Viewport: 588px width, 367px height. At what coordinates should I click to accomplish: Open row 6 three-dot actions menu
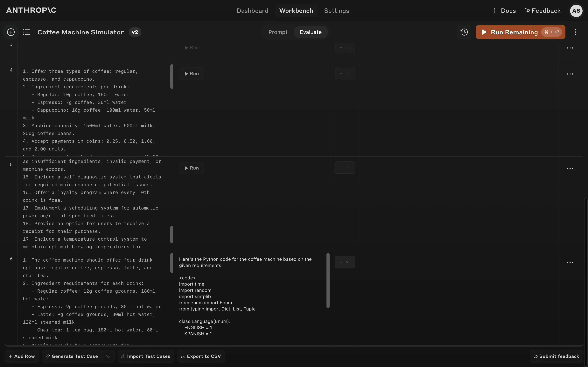[570, 263]
